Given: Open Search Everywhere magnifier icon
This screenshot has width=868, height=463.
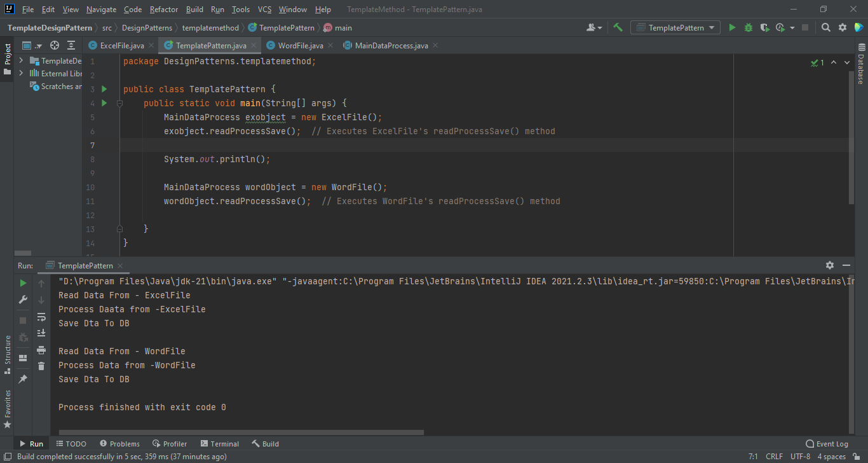Looking at the screenshot, I should pos(825,27).
